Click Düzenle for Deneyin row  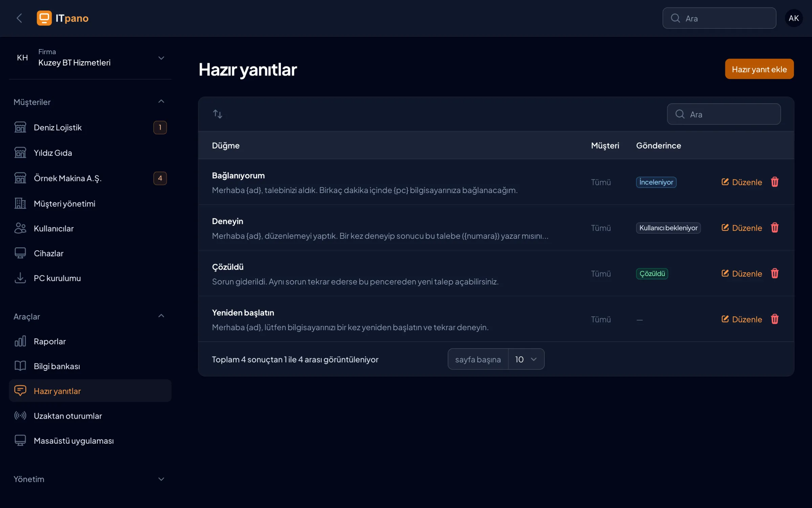[742, 228]
